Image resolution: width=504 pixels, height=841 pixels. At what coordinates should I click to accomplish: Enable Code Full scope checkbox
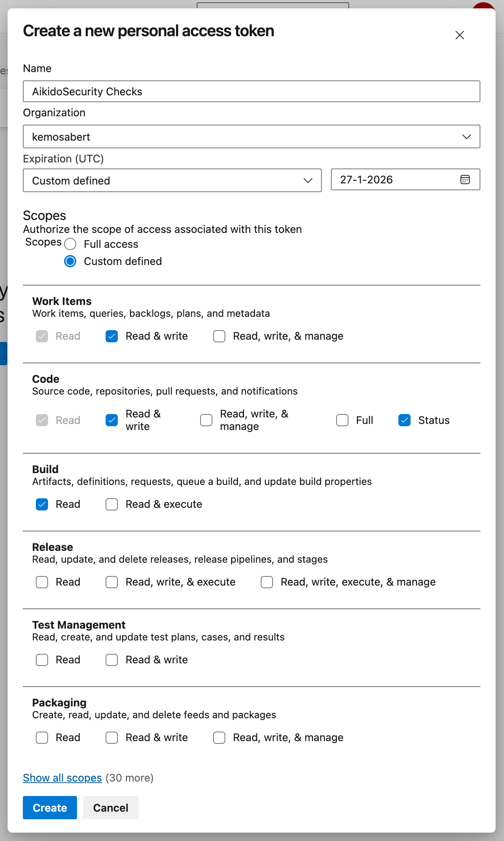[342, 420]
